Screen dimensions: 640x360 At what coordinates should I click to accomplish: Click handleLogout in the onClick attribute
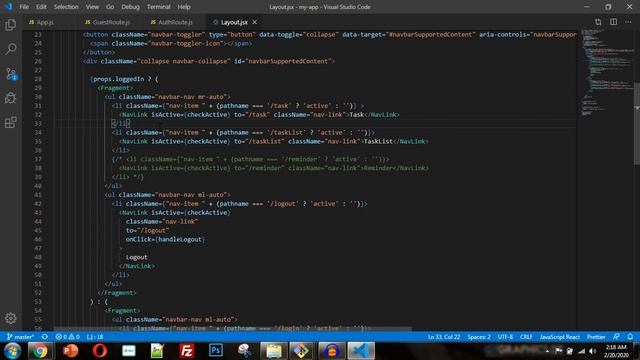point(180,239)
